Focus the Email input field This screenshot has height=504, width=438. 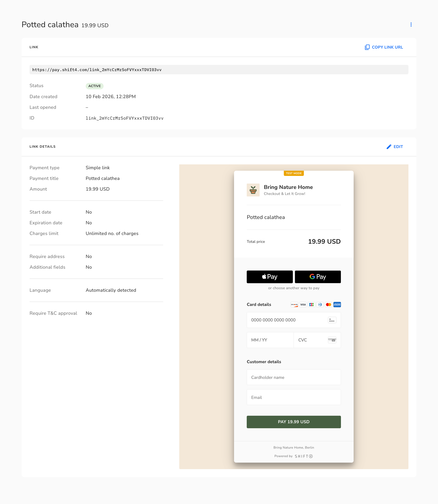tap(294, 397)
